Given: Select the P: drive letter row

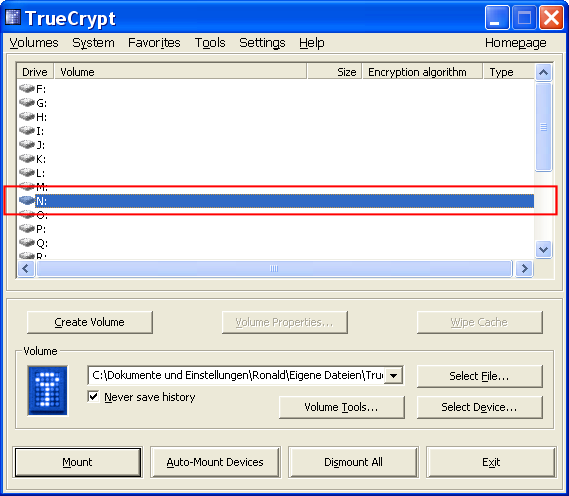Looking at the screenshot, I should click(276, 229).
